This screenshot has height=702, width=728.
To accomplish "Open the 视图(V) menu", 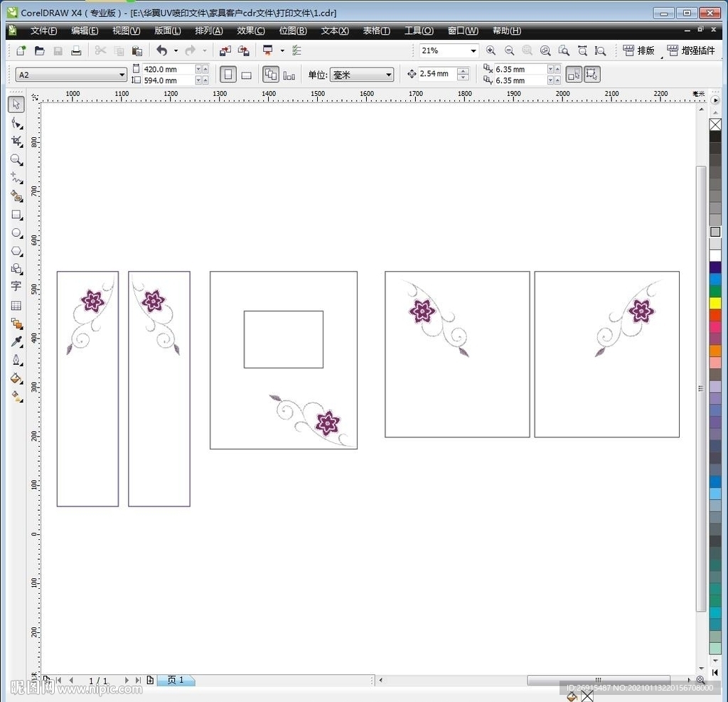I will [127, 31].
